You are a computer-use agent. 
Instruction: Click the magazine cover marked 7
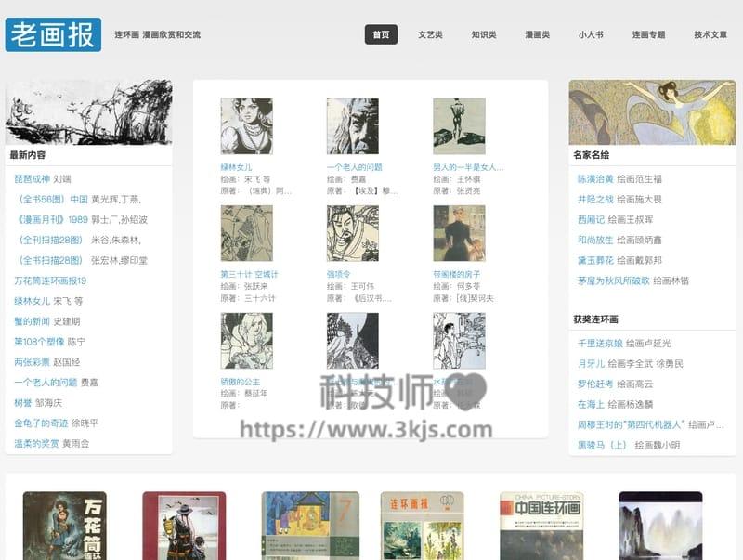click(x=310, y=526)
